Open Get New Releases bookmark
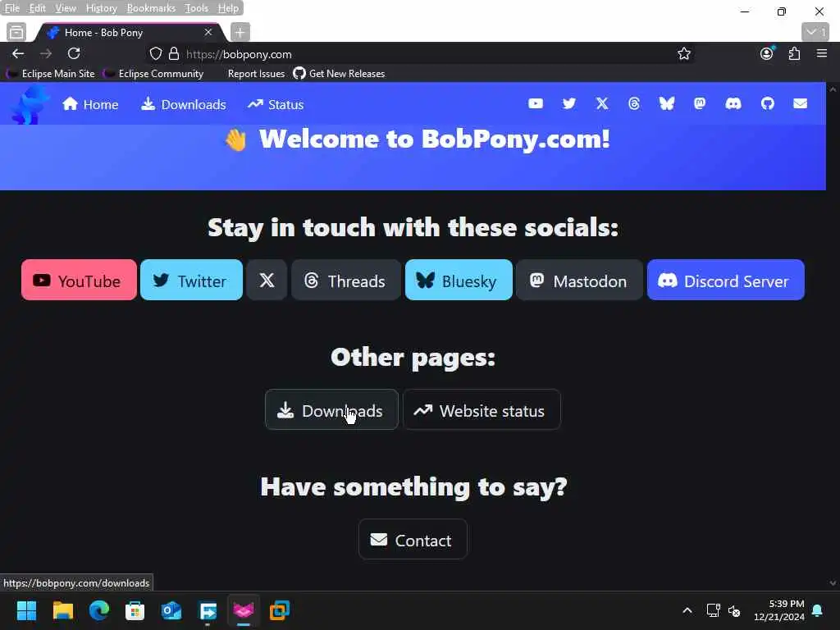Screen dimensions: 840x630 339,74
